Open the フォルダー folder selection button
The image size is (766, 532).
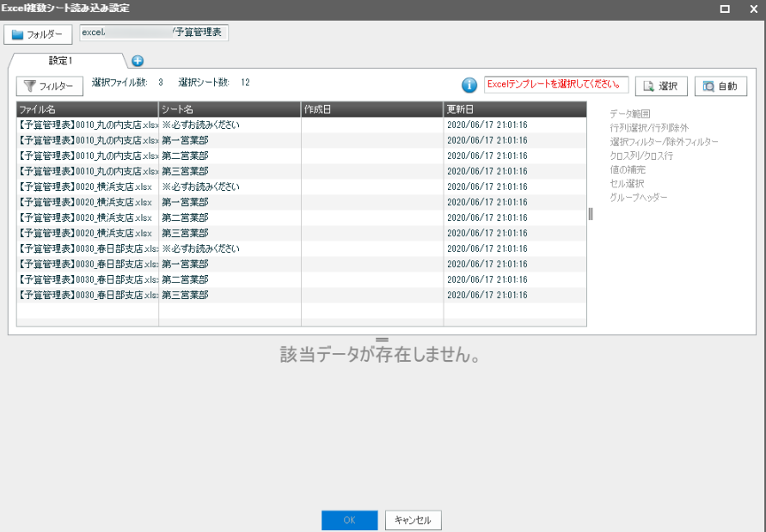(x=38, y=34)
